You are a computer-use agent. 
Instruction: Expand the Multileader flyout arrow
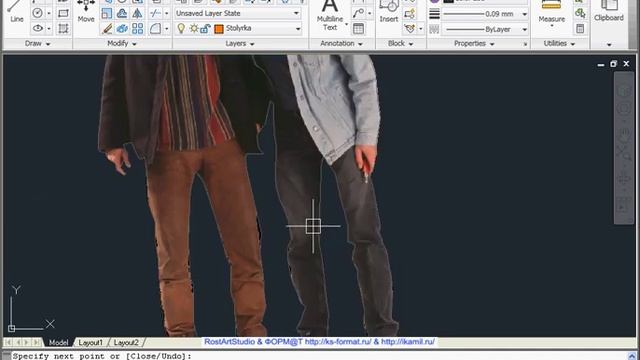coord(369,13)
